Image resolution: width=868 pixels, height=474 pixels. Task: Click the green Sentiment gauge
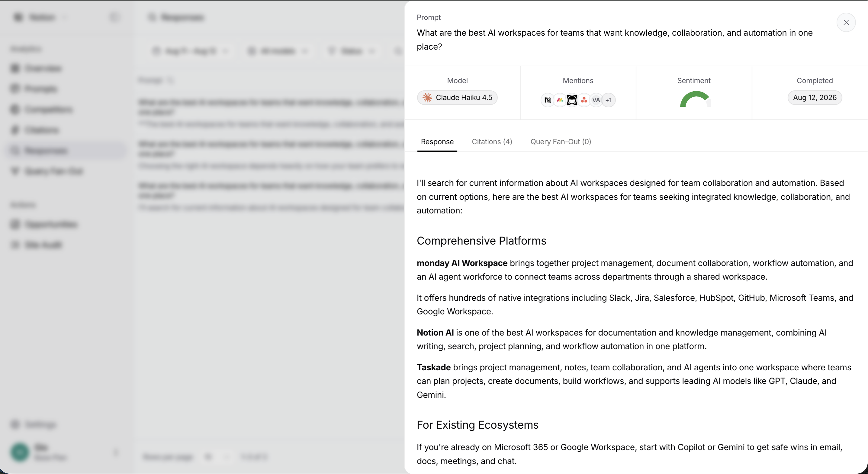point(695,99)
